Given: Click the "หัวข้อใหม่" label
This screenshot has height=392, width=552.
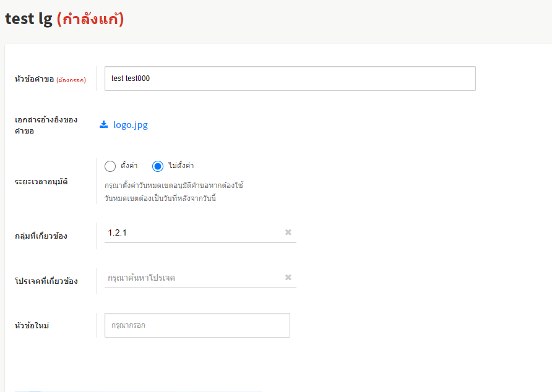Looking at the screenshot, I should (x=32, y=326).
